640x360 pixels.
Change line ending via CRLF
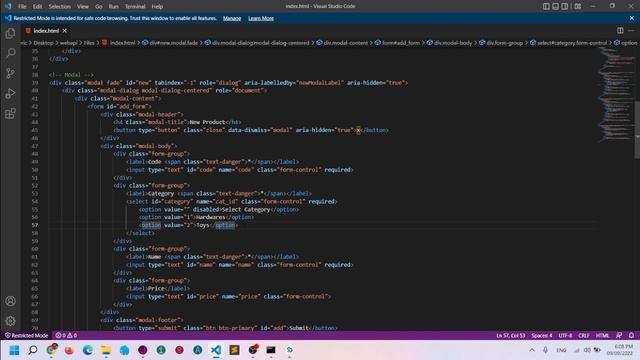point(584,336)
